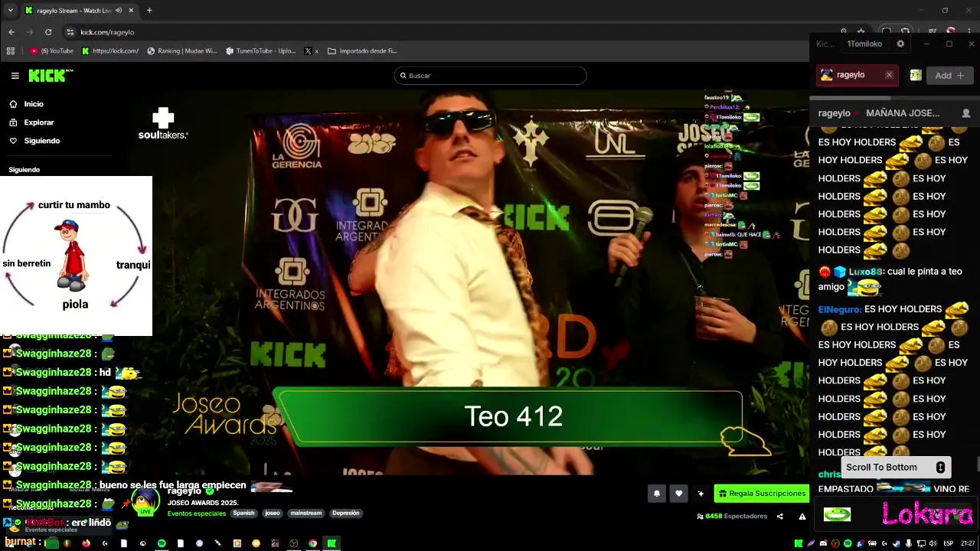Remove the rageylo channel tab
The image size is (980, 551).
889,75
